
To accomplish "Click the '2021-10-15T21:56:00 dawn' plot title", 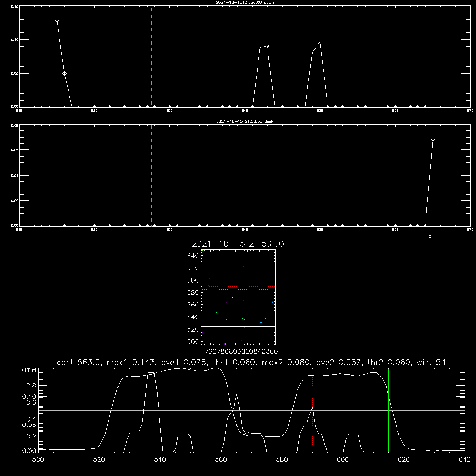I will pyautogui.click(x=245, y=2).
